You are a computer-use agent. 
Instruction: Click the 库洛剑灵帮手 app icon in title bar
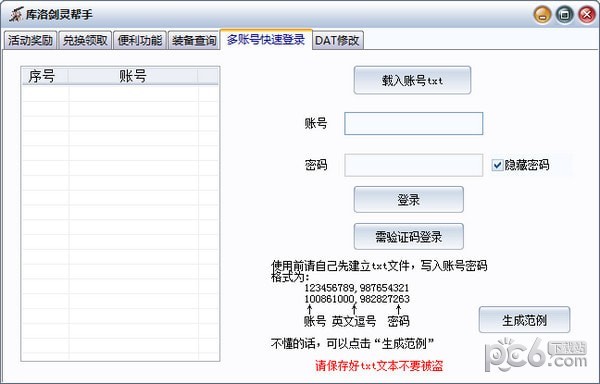(x=16, y=15)
